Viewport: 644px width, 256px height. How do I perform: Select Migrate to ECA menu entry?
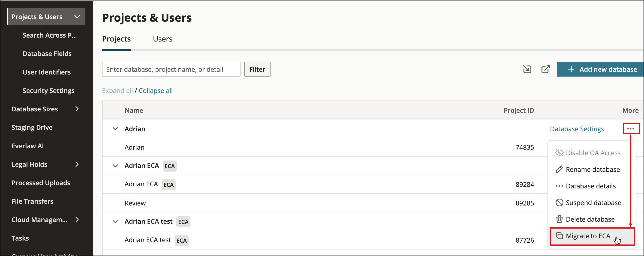pyautogui.click(x=588, y=236)
